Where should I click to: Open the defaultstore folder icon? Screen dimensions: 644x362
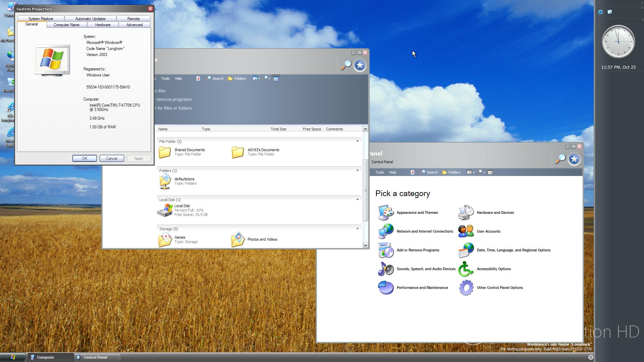coord(165,181)
